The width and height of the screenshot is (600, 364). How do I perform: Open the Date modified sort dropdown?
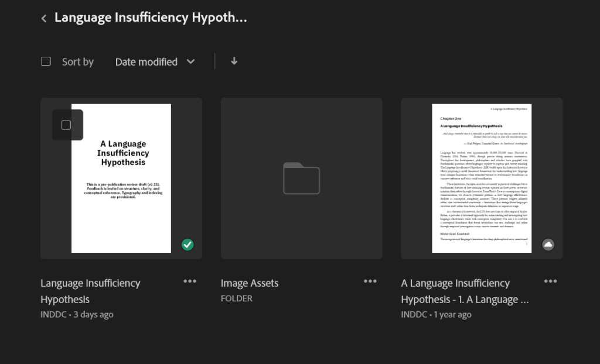pos(146,61)
